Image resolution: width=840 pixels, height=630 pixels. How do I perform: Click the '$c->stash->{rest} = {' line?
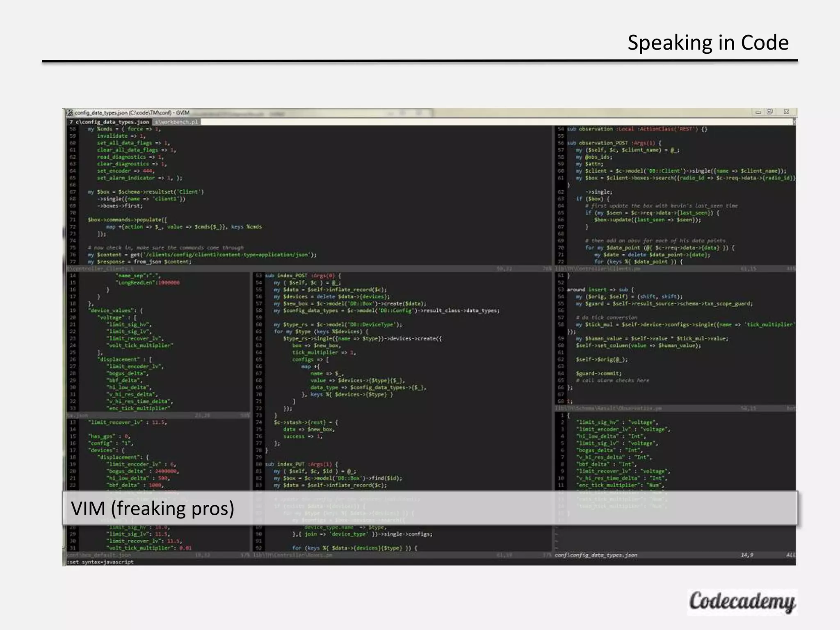[306, 422]
